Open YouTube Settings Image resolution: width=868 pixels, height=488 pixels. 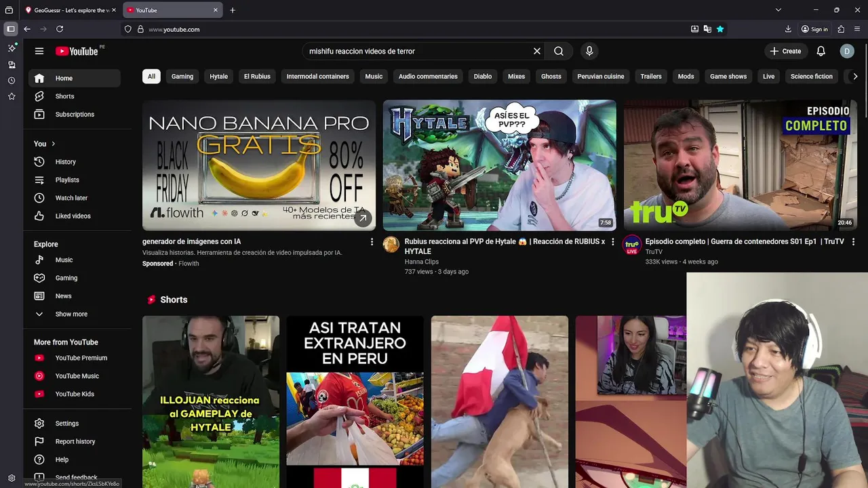(75, 424)
